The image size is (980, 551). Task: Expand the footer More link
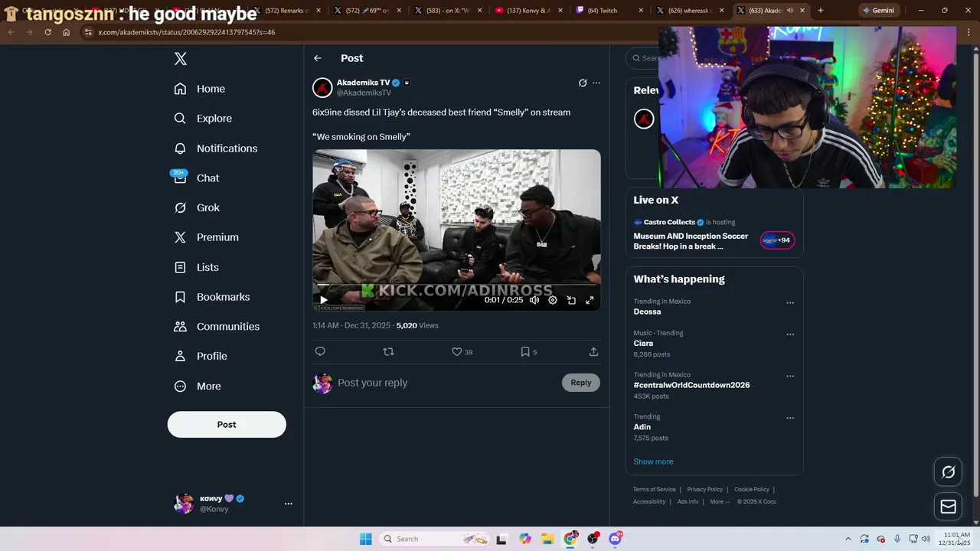pyautogui.click(x=720, y=502)
